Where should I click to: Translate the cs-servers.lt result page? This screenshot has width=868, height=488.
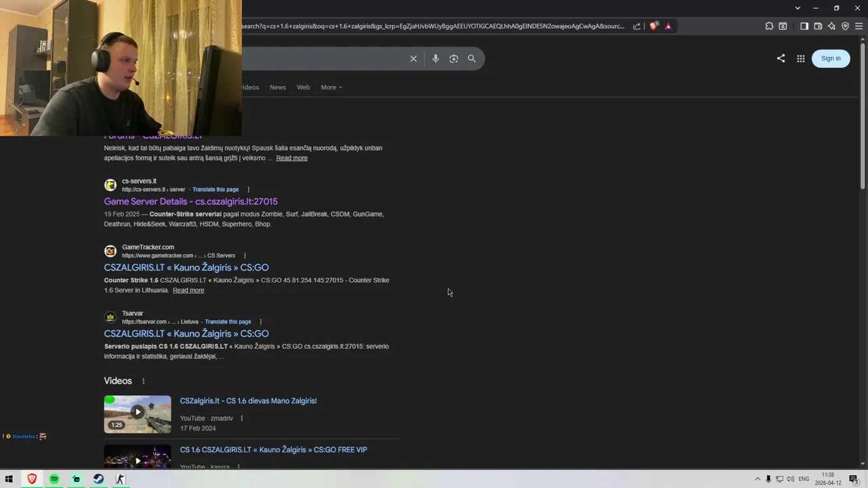216,190
